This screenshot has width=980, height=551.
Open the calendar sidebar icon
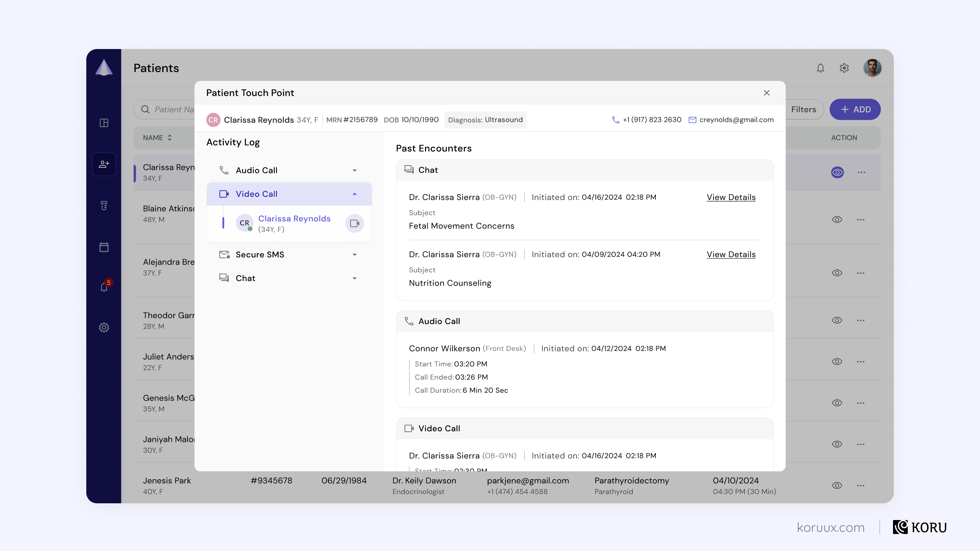tap(104, 247)
